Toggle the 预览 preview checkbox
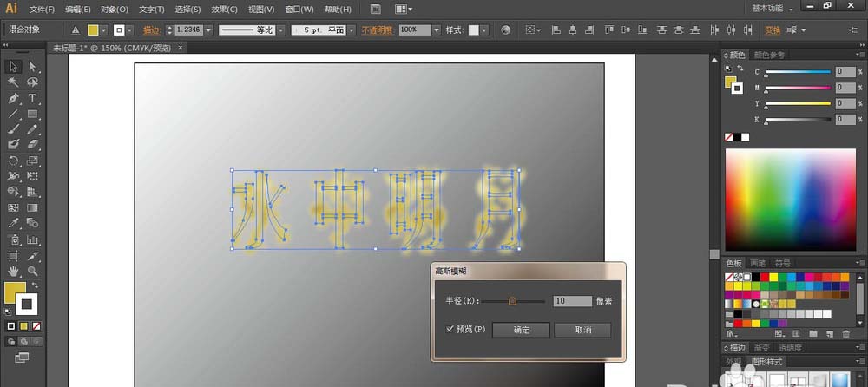 pyautogui.click(x=450, y=330)
